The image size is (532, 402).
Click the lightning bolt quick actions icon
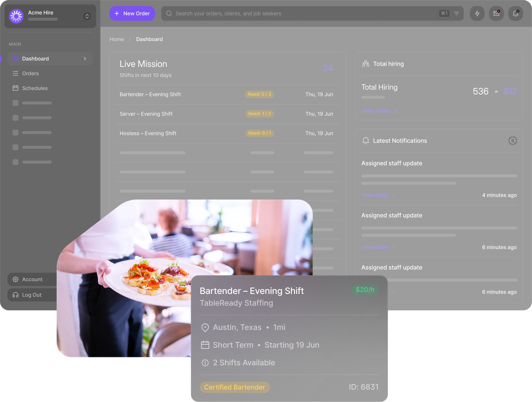pos(477,14)
